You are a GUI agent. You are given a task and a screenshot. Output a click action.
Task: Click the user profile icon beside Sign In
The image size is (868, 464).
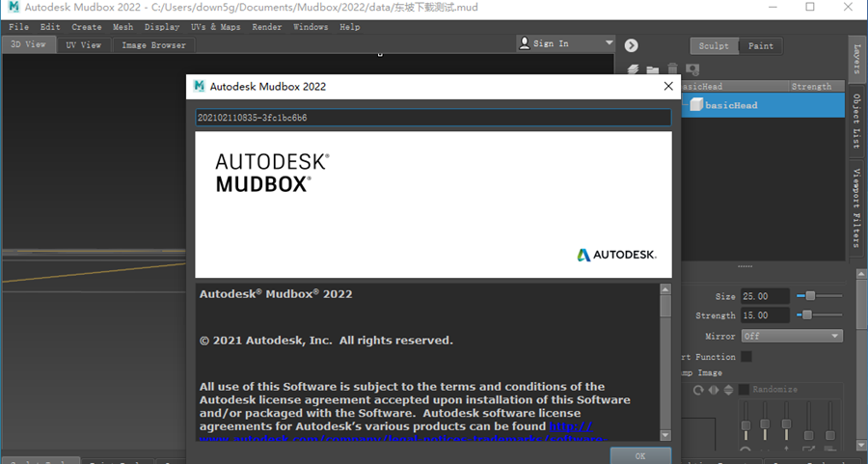(525, 43)
